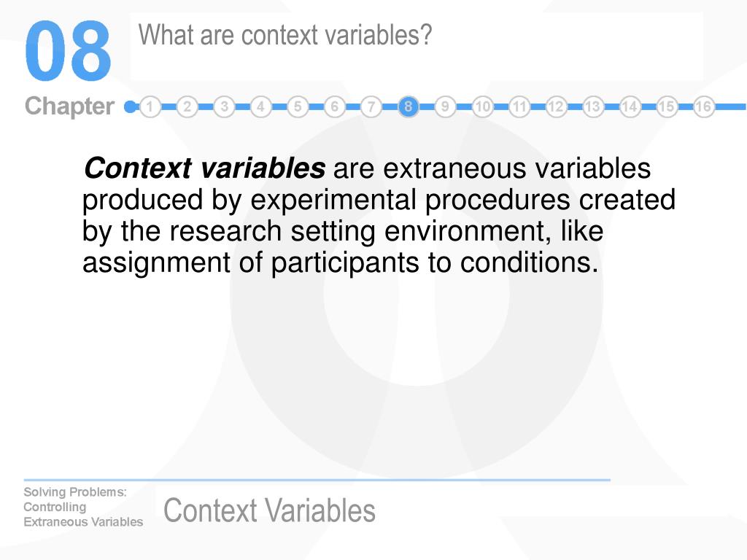Go to chapter 10 marker
The width and height of the screenshot is (747, 560).
pyautogui.click(x=482, y=106)
